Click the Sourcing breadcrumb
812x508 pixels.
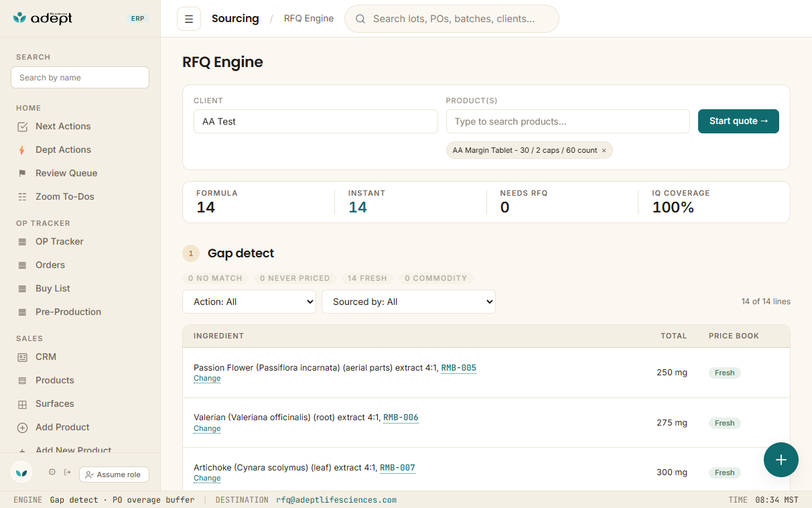coord(235,19)
